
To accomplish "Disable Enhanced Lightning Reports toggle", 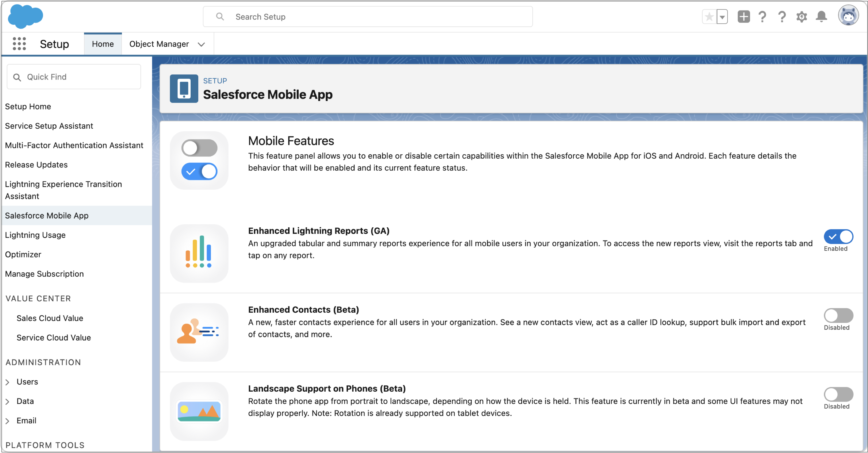I will (x=838, y=236).
